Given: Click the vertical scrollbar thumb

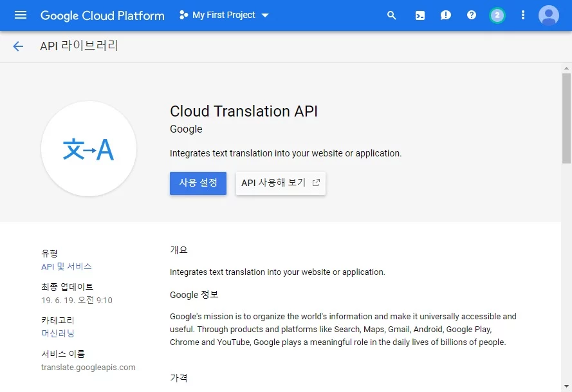Looking at the screenshot, I should click(x=566, y=116).
